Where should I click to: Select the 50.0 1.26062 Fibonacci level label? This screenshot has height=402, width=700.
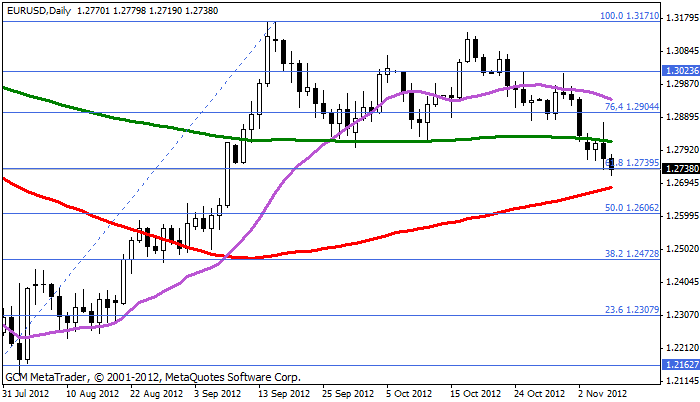coord(632,208)
